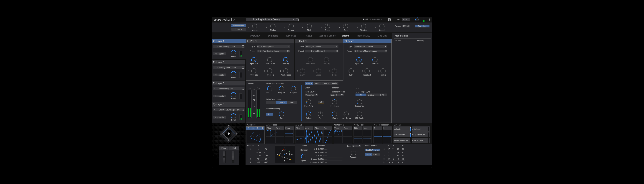Toggle the Layer C power icon

click(214, 83)
